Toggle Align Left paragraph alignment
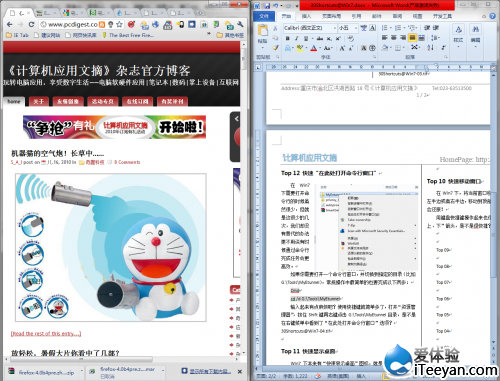 pyautogui.click(x=385, y=38)
